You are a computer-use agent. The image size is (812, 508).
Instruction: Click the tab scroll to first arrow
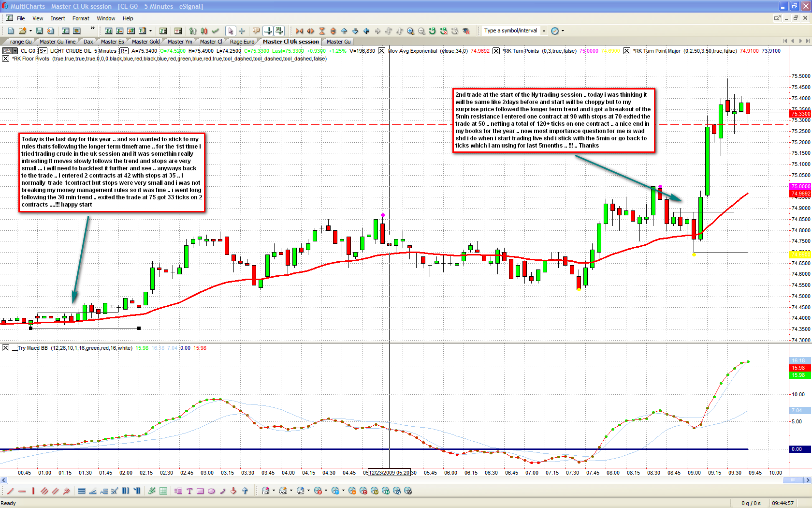click(x=785, y=41)
